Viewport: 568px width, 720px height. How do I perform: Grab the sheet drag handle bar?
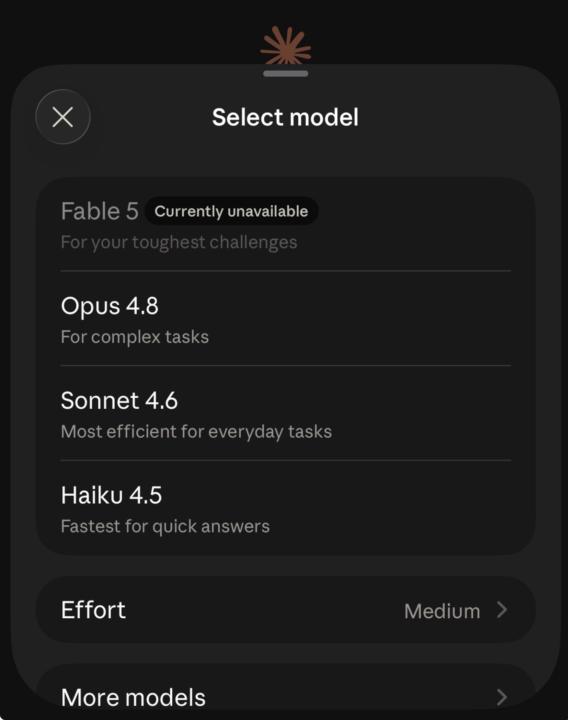(286, 73)
